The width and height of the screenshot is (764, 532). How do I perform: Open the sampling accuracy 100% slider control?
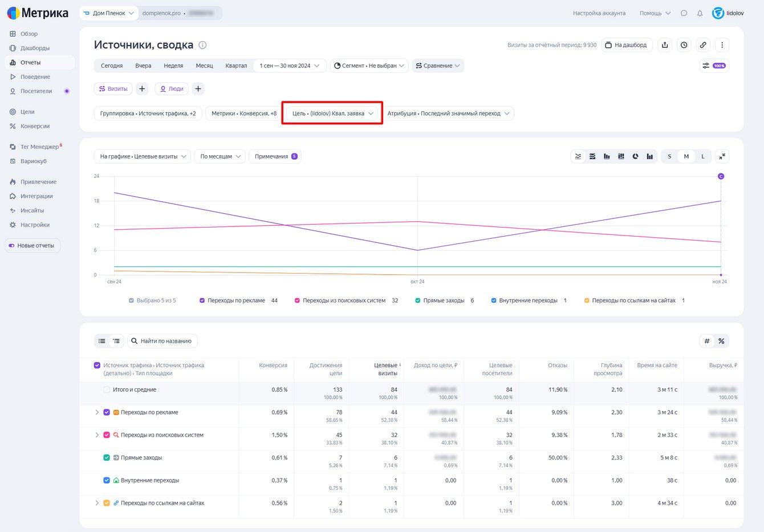(x=714, y=66)
